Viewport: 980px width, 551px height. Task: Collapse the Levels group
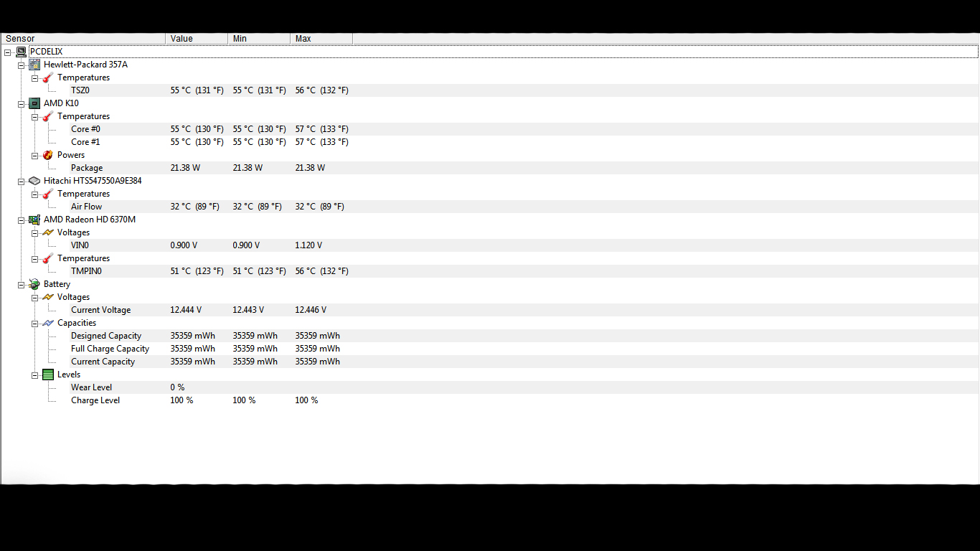34,375
